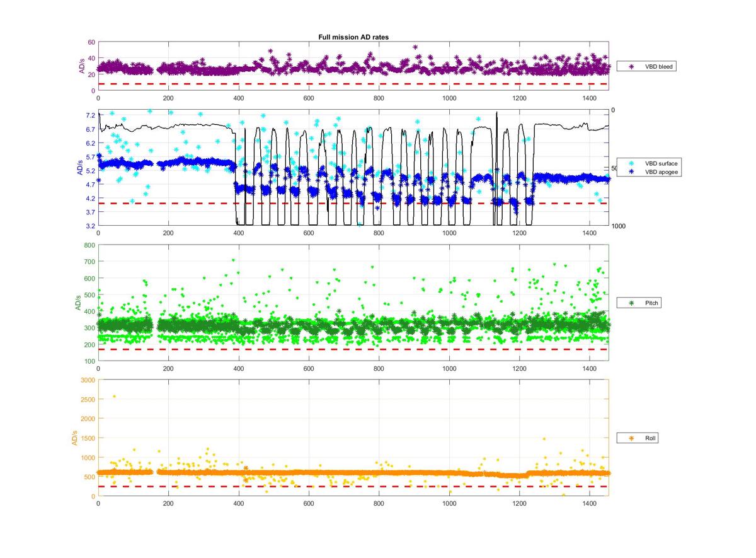Select the 'Roll' legend entry
756x558 pixels.
click(x=638, y=438)
